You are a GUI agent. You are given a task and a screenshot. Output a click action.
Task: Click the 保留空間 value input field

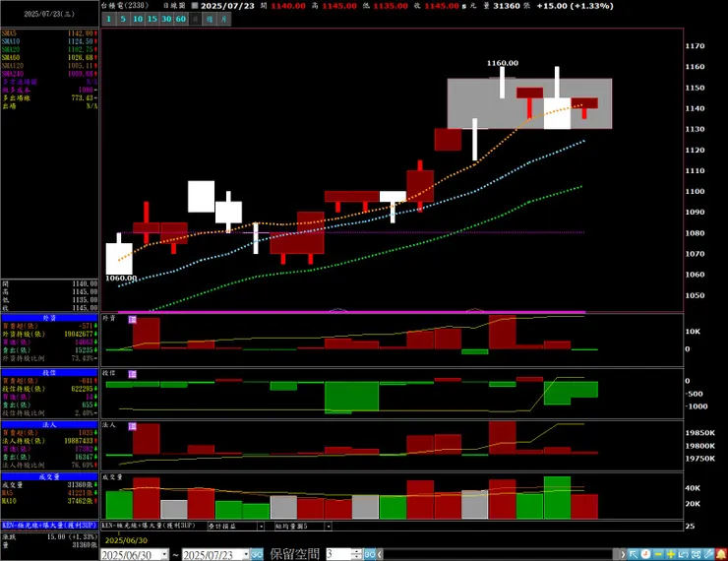pos(338,554)
